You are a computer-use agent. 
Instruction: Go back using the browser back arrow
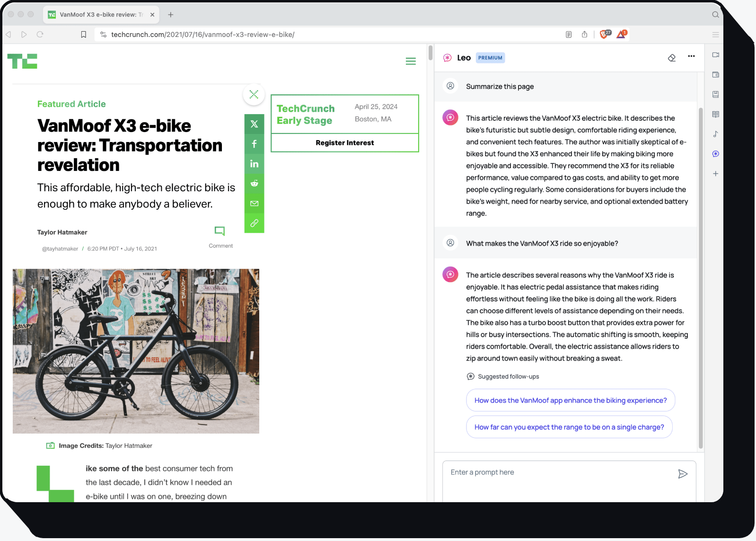8,35
